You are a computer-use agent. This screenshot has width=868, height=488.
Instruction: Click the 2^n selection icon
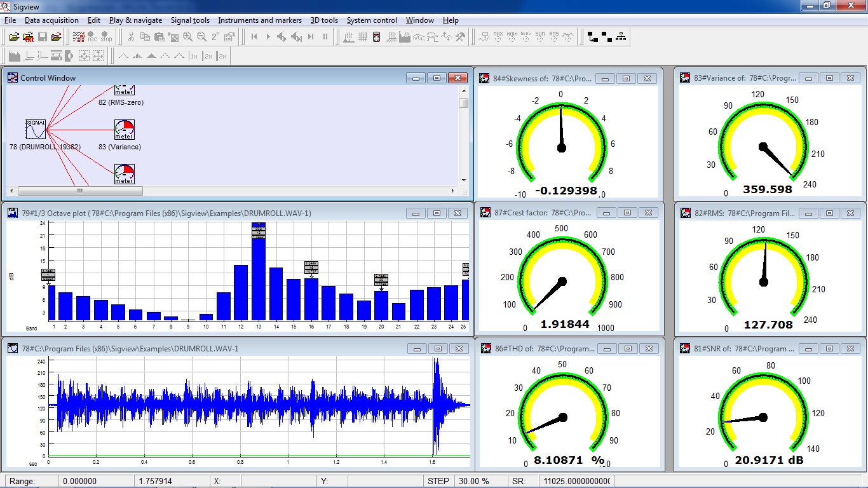tap(215, 36)
